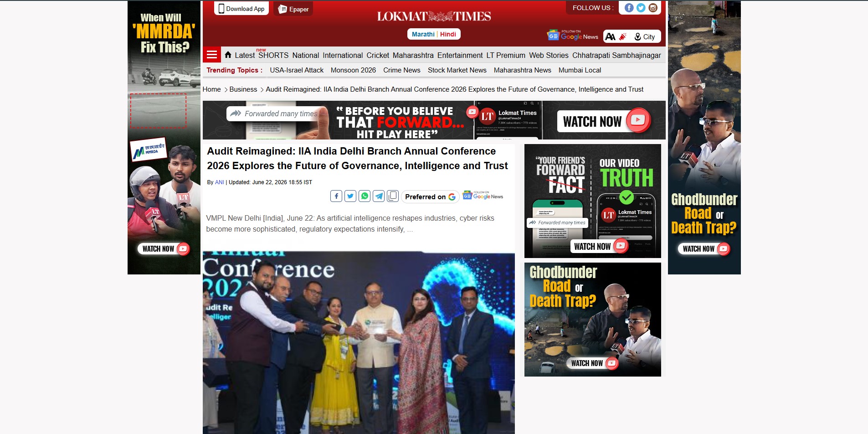Open the Entertainment section
The width and height of the screenshot is (868, 434).
[x=460, y=55]
